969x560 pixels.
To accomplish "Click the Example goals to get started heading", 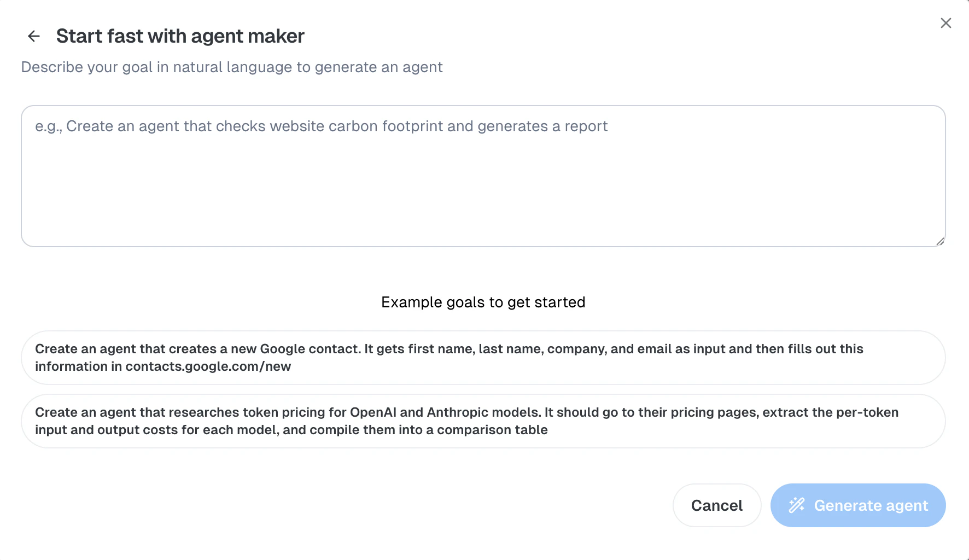I will coord(483,302).
